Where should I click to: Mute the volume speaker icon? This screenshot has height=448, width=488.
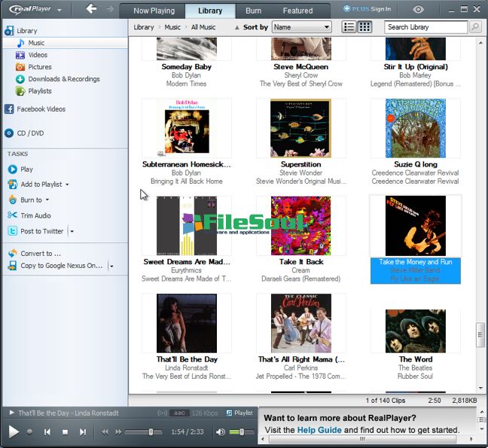tap(221, 431)
